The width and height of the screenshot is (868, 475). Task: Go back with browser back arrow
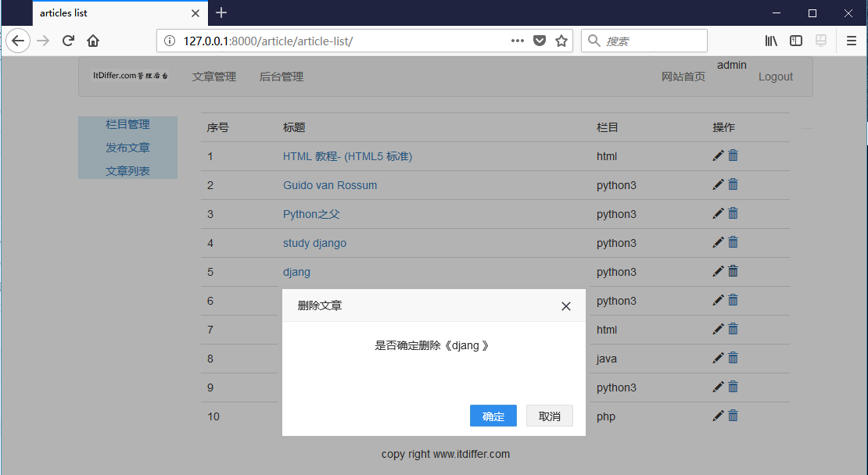18,41
